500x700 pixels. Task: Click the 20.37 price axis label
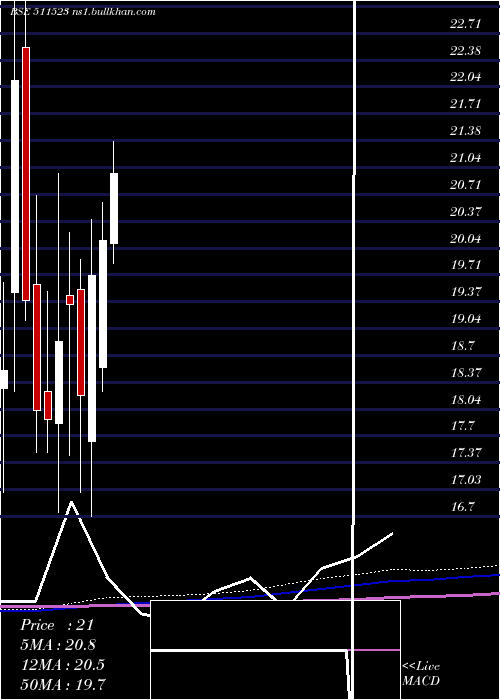click(466, 211)
